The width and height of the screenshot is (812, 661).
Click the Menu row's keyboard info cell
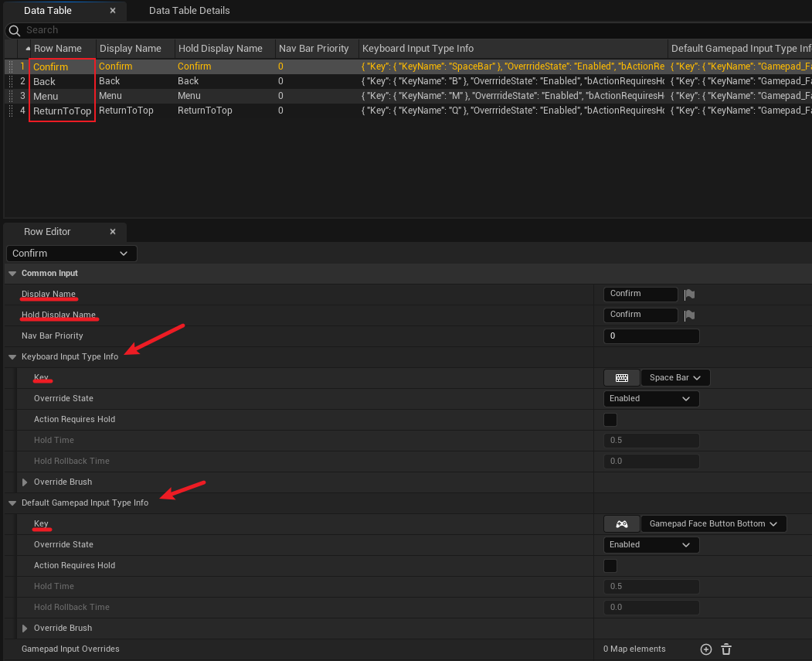(x=513, y=95)
